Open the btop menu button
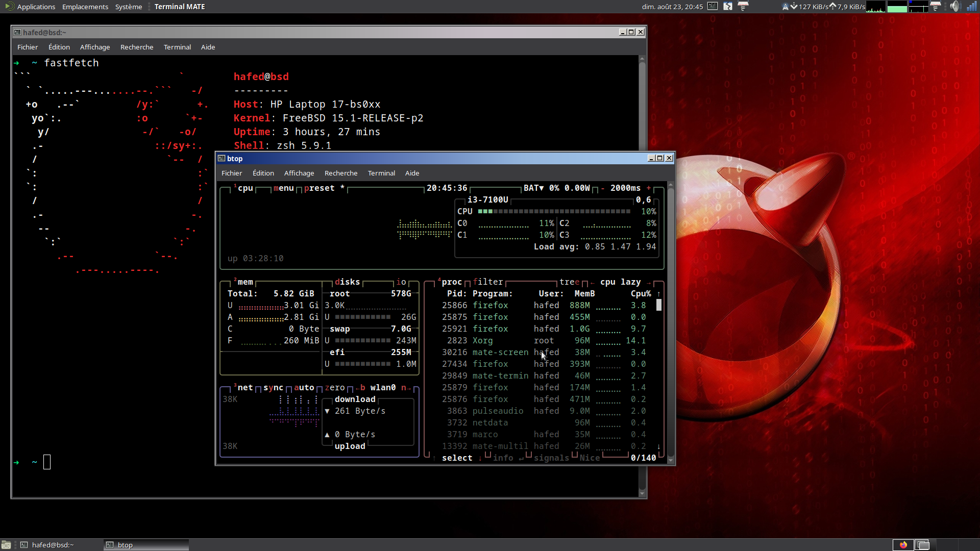 284,188
